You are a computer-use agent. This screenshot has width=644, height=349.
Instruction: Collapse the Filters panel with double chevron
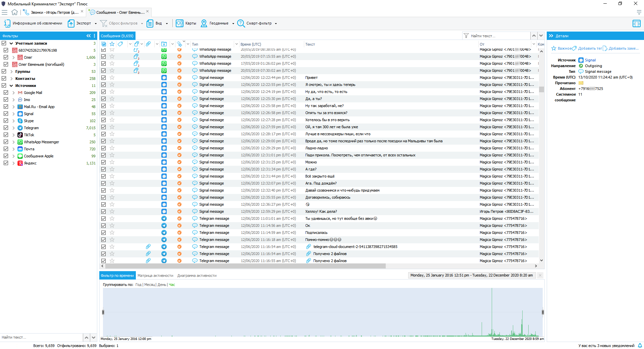(x=88, y=36)
